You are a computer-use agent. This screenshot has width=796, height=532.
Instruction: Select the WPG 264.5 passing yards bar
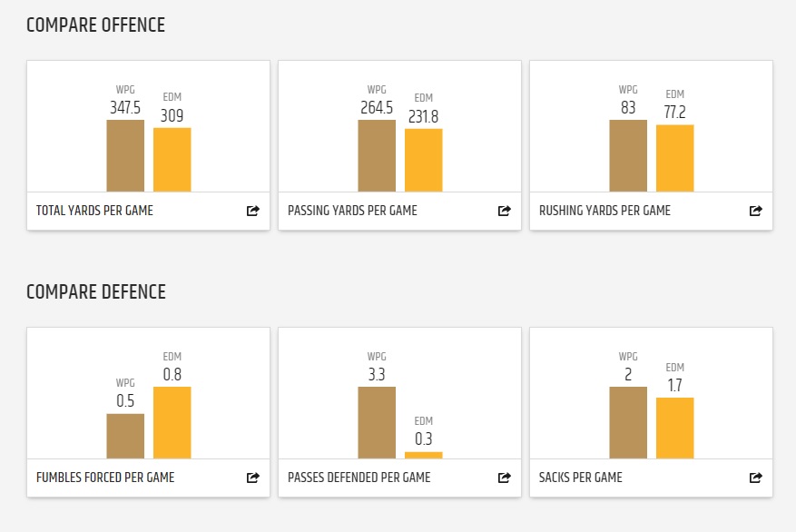click(377, 155)
